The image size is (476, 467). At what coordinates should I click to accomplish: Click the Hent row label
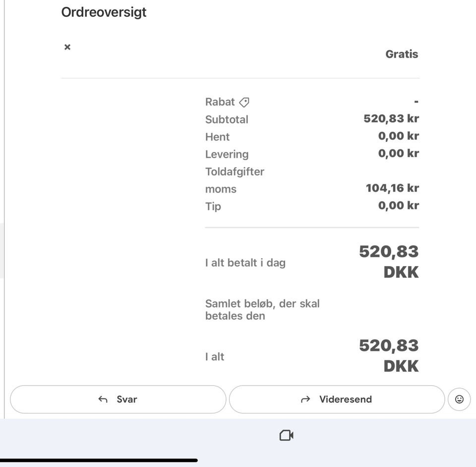(x=217, y=137)
